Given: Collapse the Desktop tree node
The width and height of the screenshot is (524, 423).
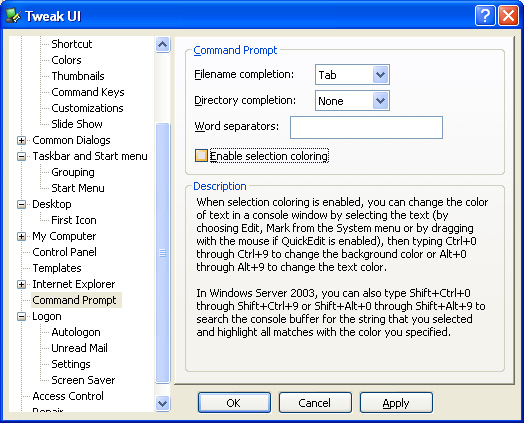Looking at the screenshot, I should tap(21, 204).
